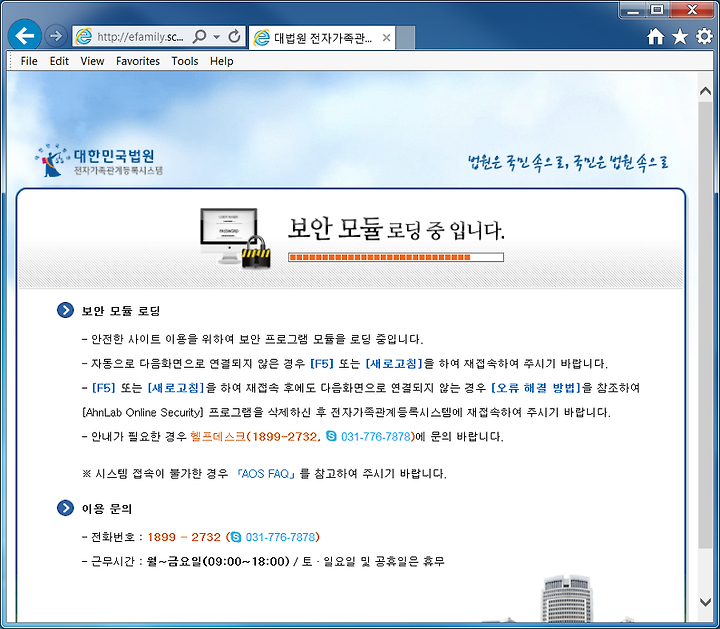Open the Help menu
The width and height of the screenshot is (720, 629).
[221, 61]
